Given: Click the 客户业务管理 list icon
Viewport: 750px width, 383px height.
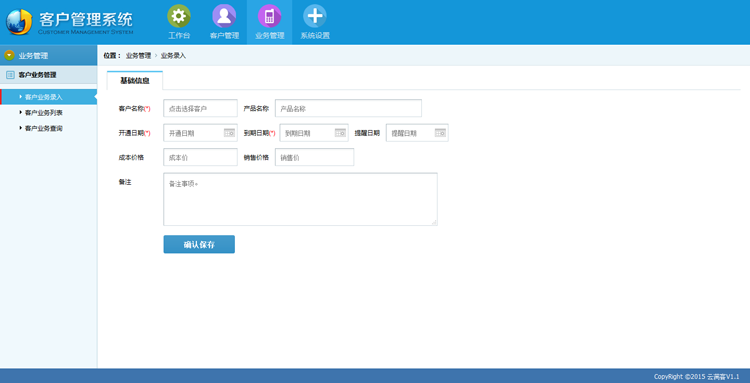Looking at the screenshot, I should (x=10, y=75).
